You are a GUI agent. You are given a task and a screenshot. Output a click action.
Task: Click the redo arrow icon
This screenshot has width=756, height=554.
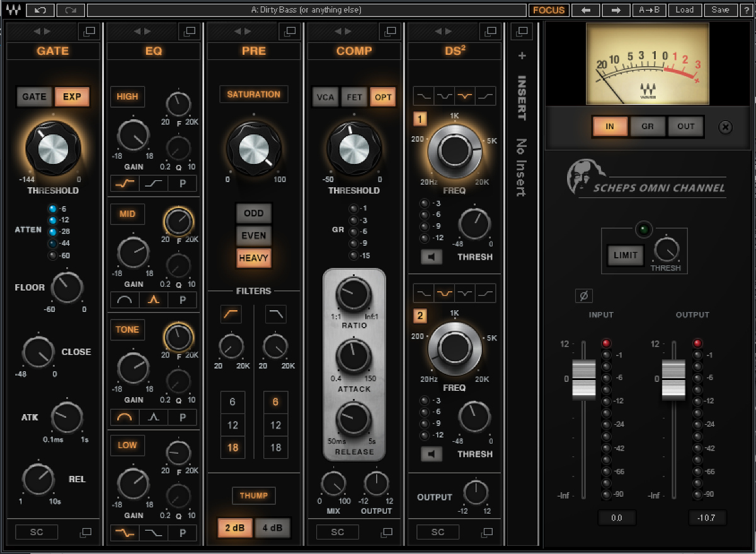[x=71, y=10]
